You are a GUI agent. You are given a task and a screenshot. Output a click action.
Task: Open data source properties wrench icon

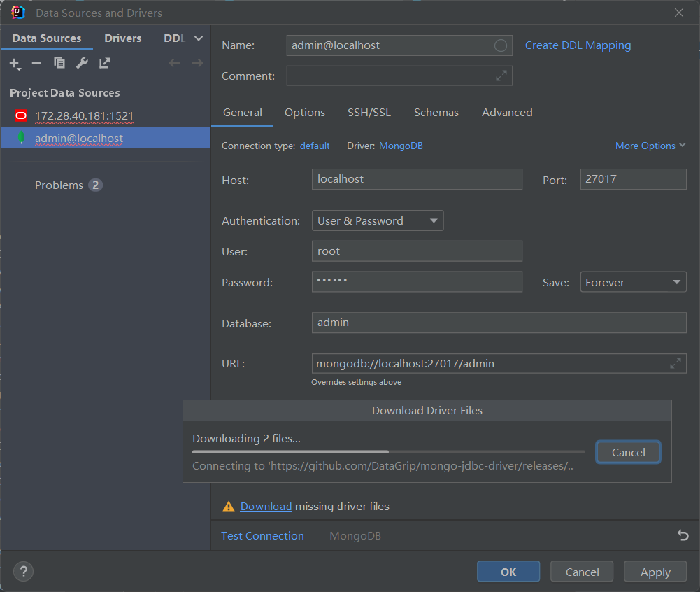pyautogui.click(x=82, y=64)
